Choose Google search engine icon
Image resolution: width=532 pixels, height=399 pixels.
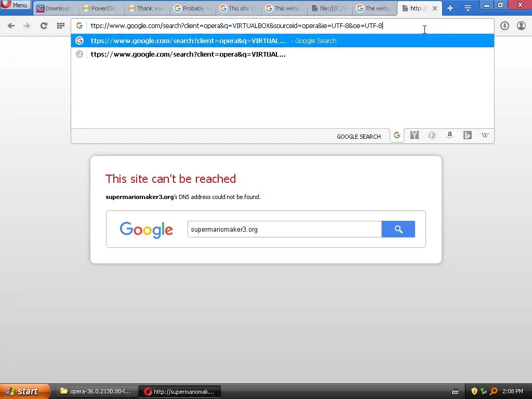(396, 136)
